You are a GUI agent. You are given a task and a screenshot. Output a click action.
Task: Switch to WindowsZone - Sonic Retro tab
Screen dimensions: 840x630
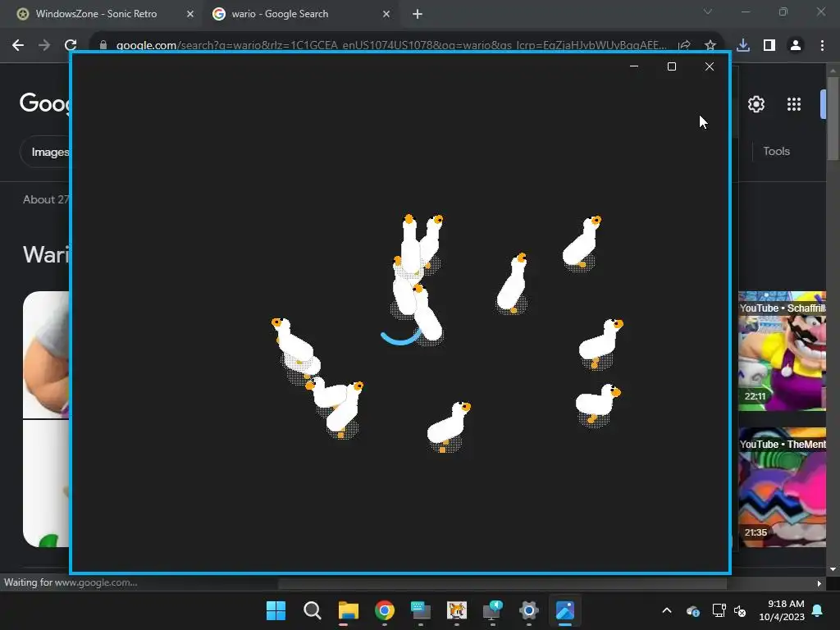(97, 14)
